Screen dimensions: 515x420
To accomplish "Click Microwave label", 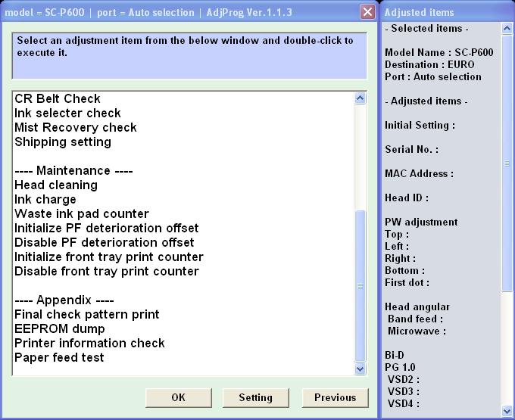I will pyautogui.click(x=417, y=331).
